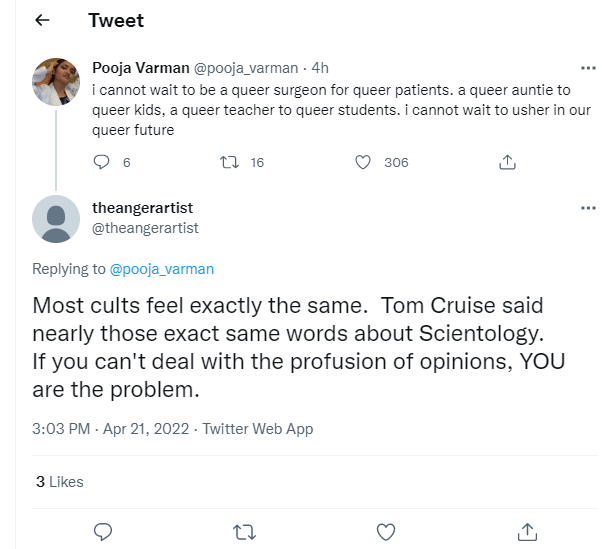This screenshot has height=549, width=602.
Task: Open the @theangerartist handle
Action: [x=145, y=228]
